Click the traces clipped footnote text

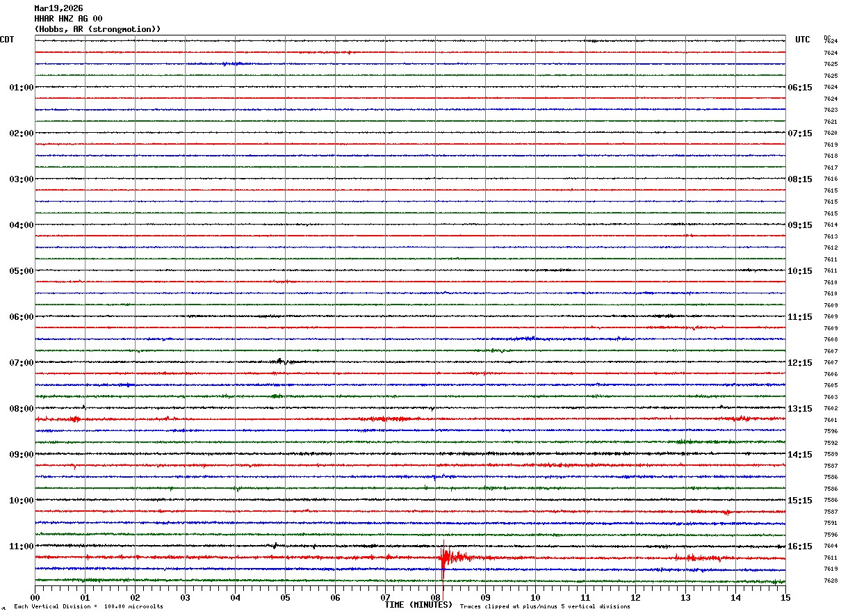tap(545, 607)
